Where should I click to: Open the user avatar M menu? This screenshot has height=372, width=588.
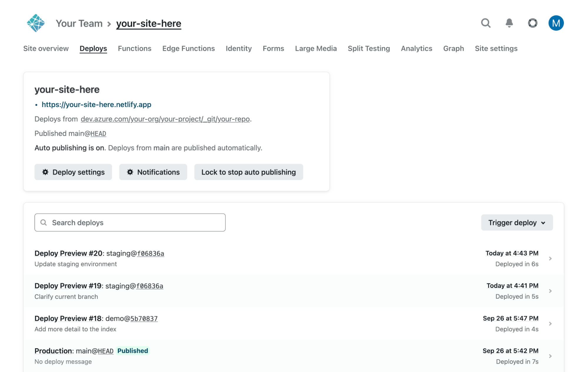coord(556,23)
